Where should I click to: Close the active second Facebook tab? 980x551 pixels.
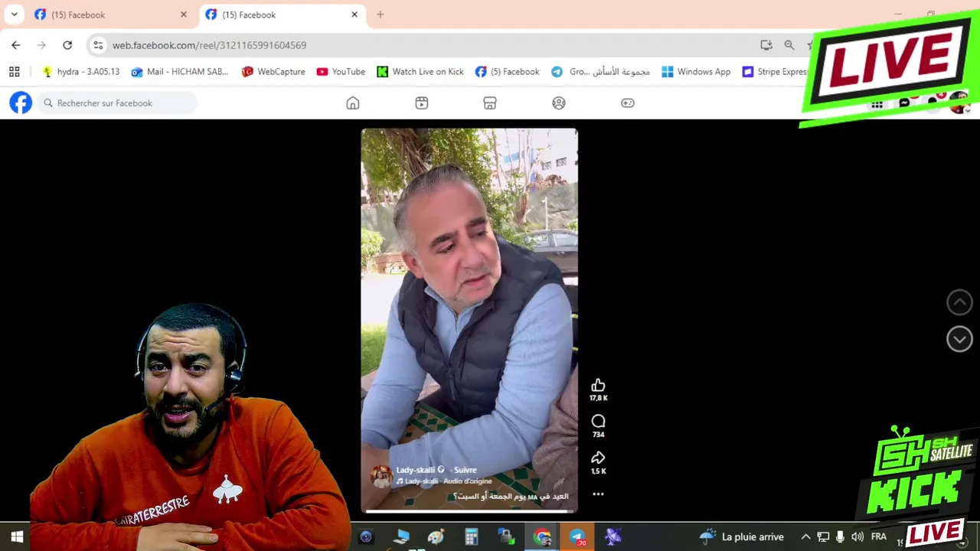click(354, 15)
